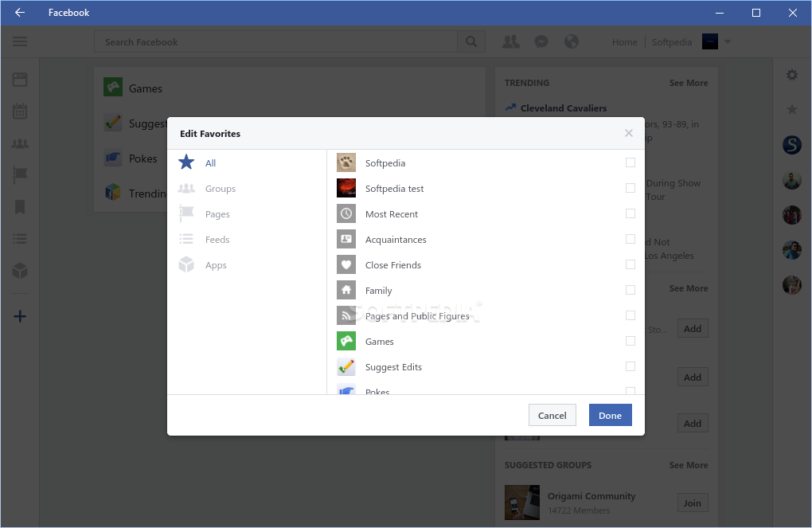Open the Origami Community thumbnail
812x528 pixels.
pos(522,502)
